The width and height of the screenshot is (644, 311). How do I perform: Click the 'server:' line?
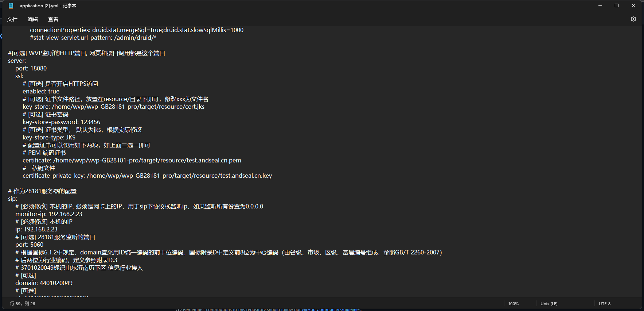coord(17,61)
